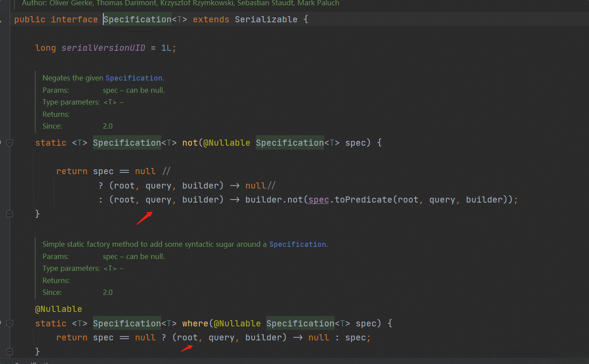
Task: Click the author line mentioning Oliver Gierke
Action: pyautogui.click(x=180, y=3)
